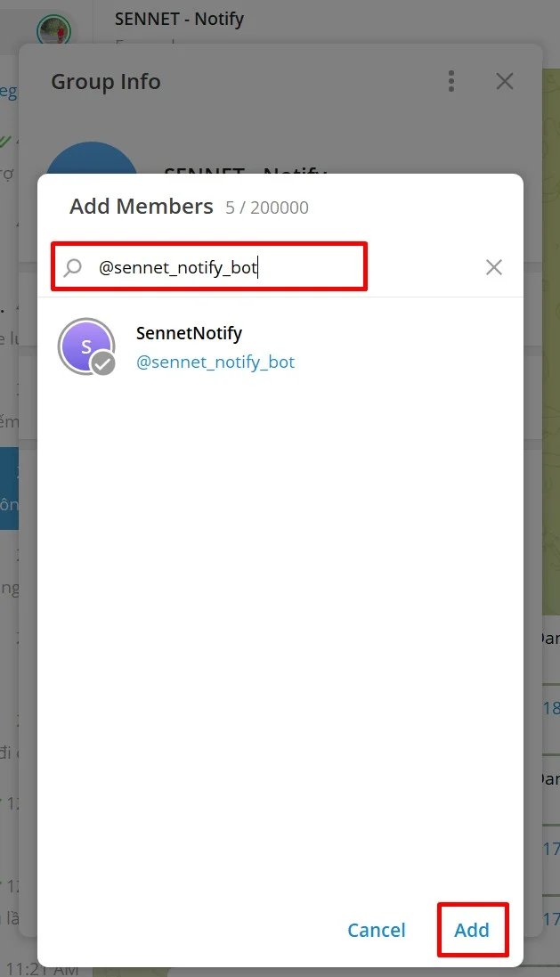Clear the search field with the X icon

click(x=494, y=267)
